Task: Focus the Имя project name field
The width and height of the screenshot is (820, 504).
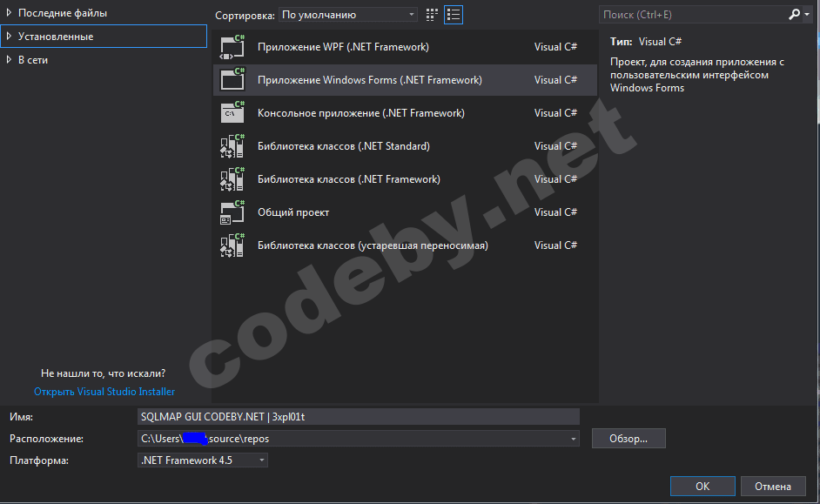Action: [359, 417]
